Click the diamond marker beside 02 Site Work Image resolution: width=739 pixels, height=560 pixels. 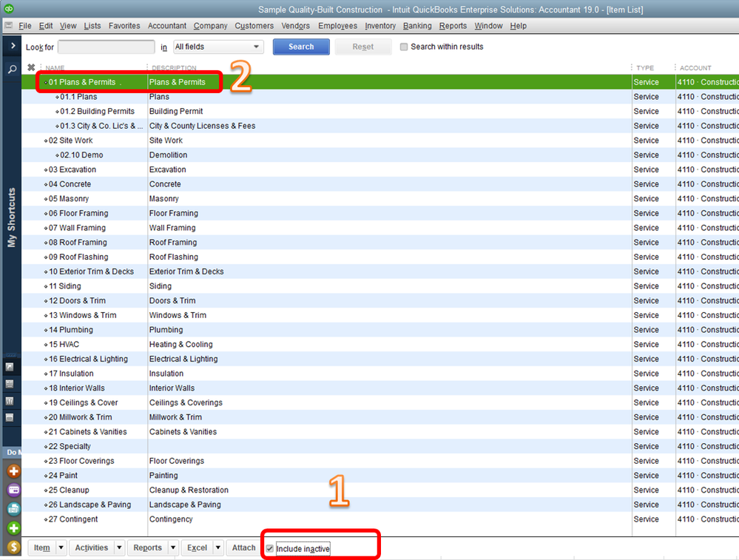coord(46,141)
